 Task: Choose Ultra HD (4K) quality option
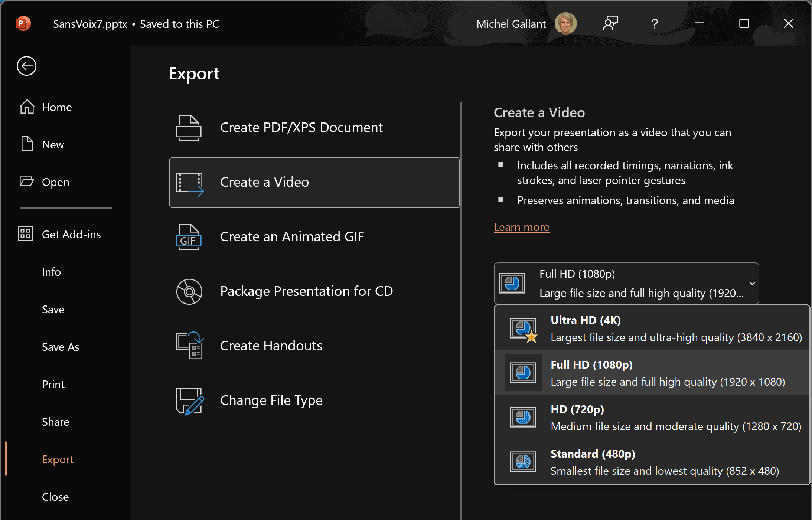(x=652, y=328)
